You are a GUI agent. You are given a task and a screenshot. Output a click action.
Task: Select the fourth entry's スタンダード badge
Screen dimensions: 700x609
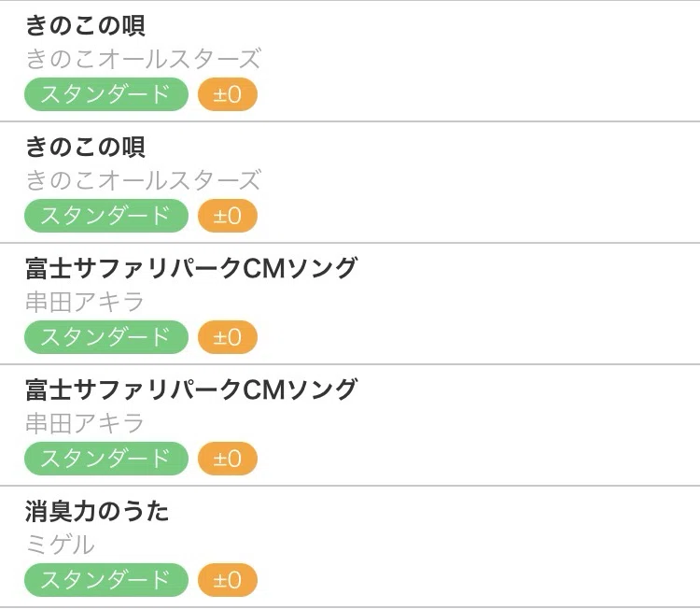[x=106, y=459]
